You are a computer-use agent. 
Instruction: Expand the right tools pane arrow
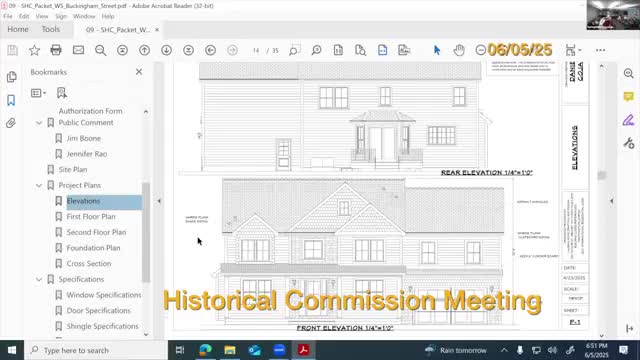pos(611,201)
